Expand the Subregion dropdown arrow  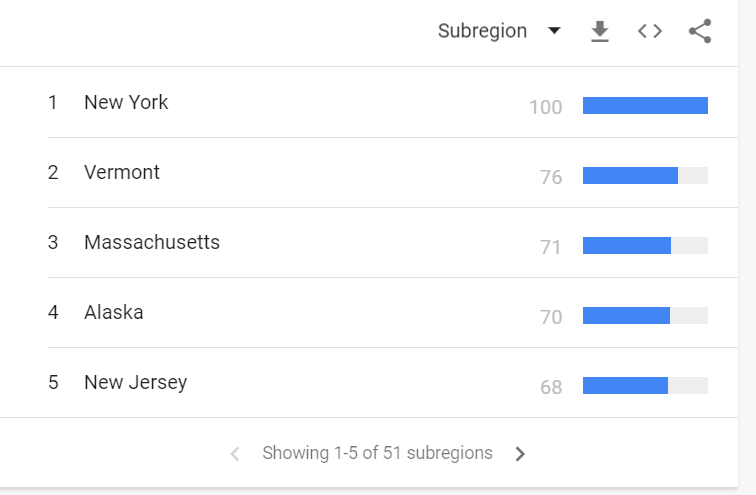point(554,31)
